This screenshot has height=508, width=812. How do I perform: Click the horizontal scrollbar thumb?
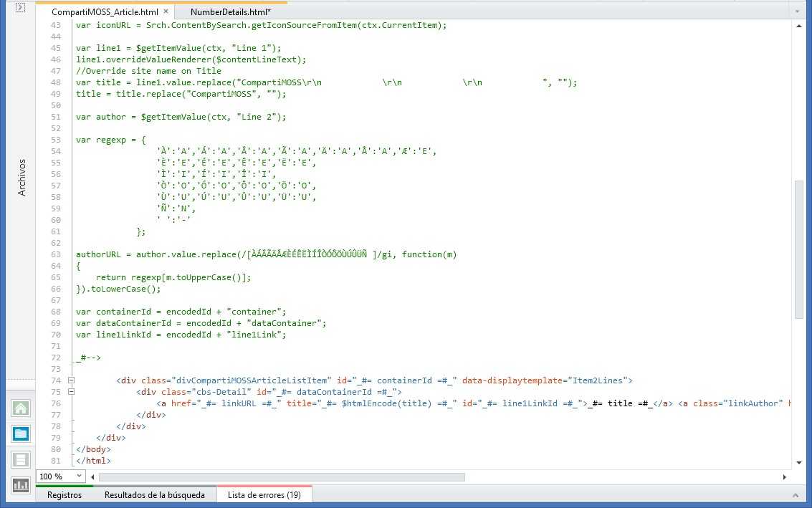[282, 477]
